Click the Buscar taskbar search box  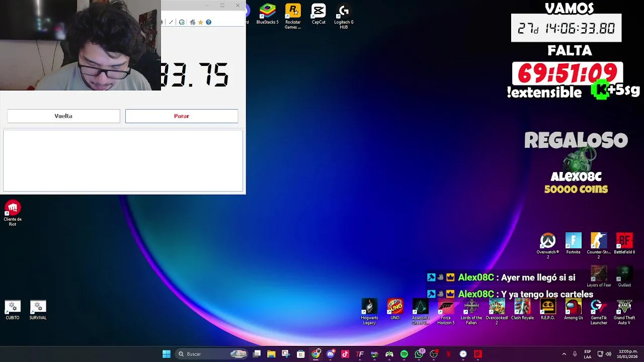point(212,354)
